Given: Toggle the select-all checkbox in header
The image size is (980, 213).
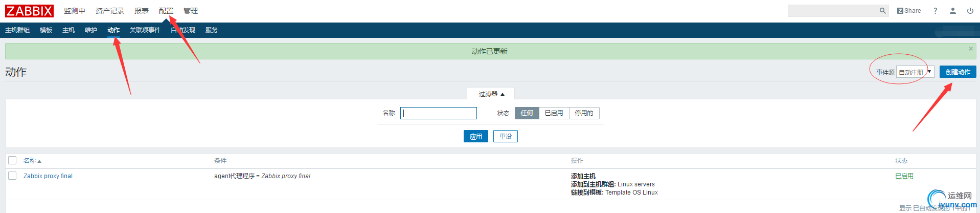Looking at the screenshot, I should click(12, 160).
